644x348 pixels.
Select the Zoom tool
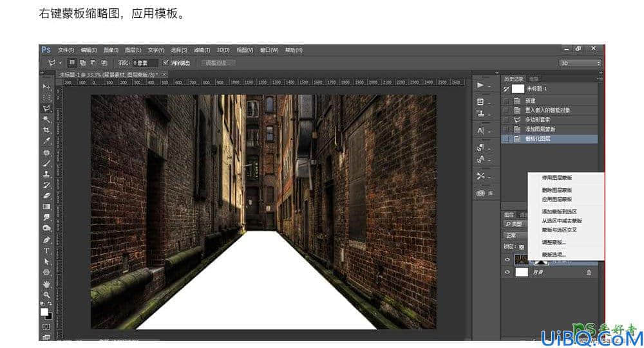pyautogui.click(x=46, y=295)
